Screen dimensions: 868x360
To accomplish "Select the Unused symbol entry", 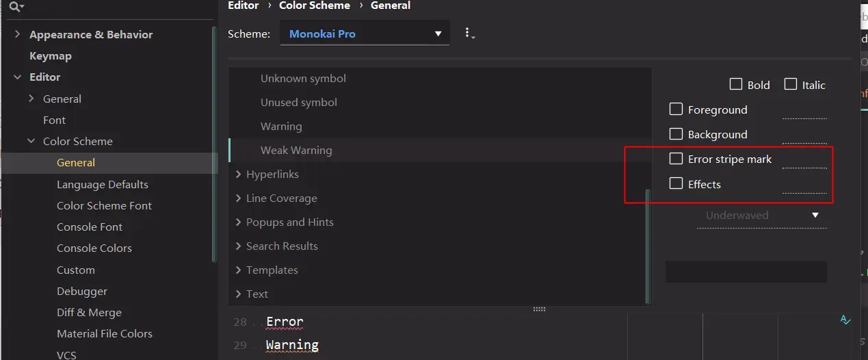I will pyautogui.click(x=299, y=103).
